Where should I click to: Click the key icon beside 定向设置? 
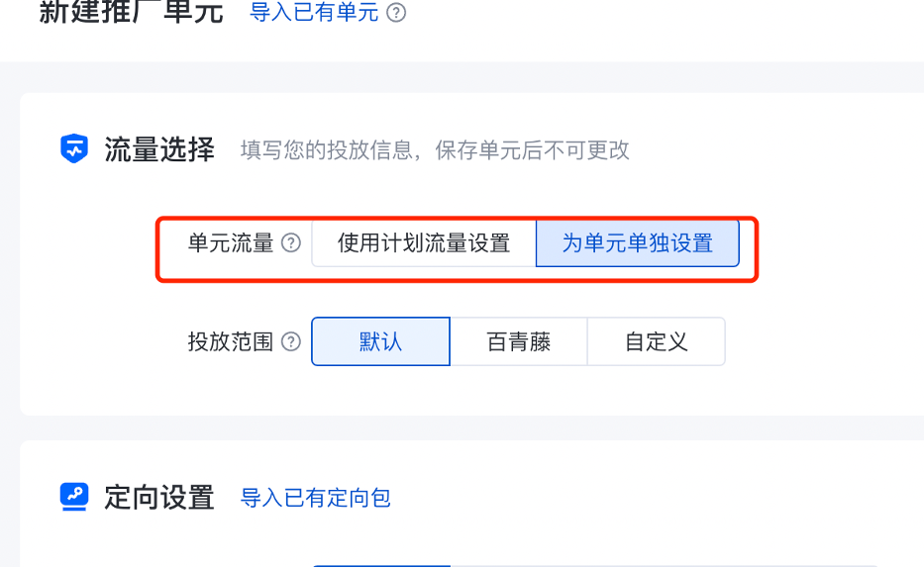pos(74,497)
